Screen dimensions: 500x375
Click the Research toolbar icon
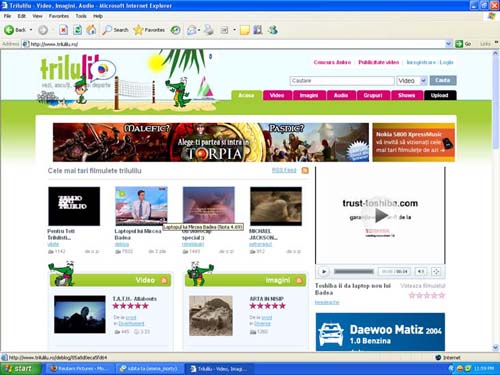[x=258, y=30]
